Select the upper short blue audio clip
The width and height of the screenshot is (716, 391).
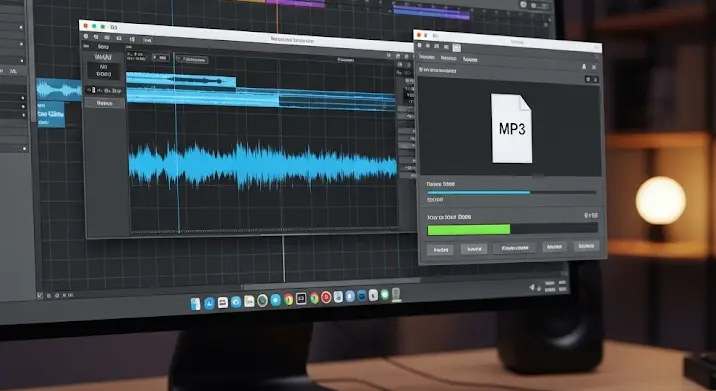click(x=181, y=79)
